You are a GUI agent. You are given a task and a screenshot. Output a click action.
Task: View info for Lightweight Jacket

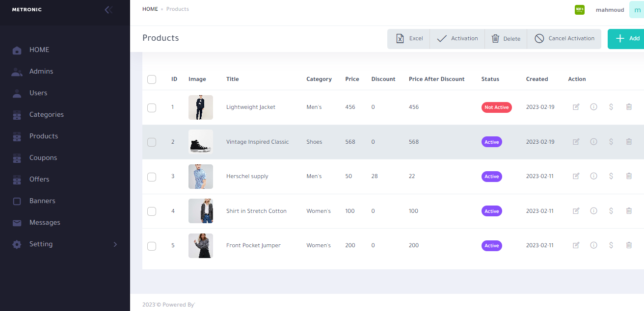click(x=593, y=107)
